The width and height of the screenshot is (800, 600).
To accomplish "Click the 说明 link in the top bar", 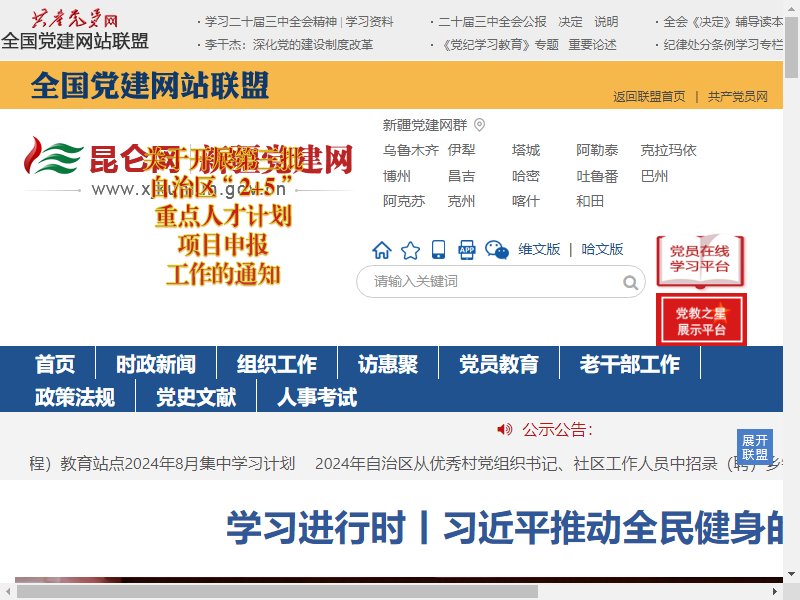I will coord(606,22).
